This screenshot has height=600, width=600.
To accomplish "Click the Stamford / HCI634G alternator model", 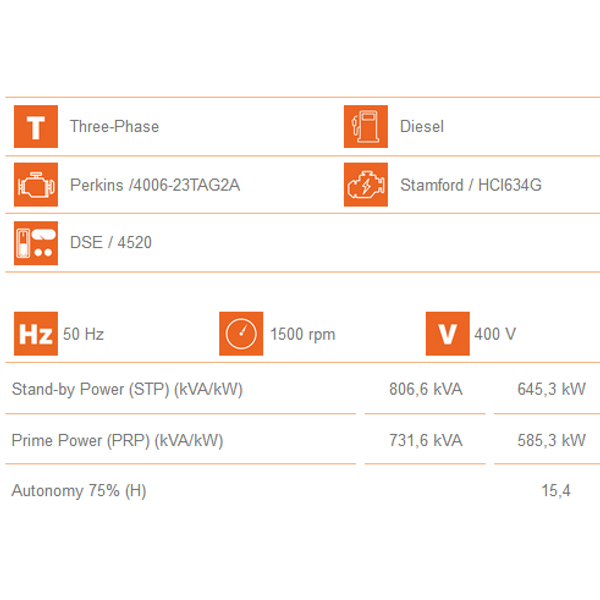I will [471, 185].
